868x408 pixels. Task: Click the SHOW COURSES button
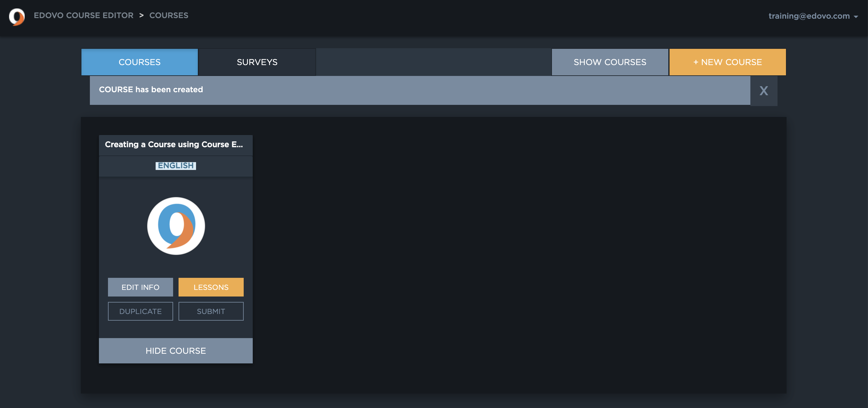pos(610,62)
